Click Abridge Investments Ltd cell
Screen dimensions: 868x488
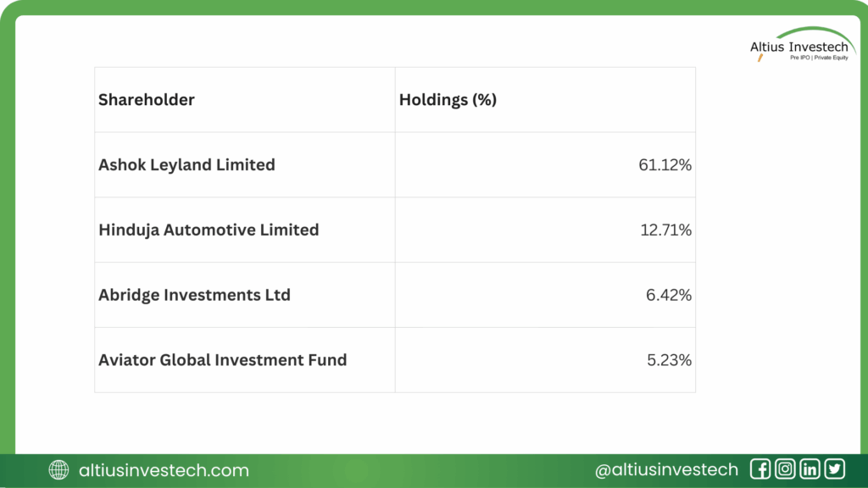click(194, 295)
